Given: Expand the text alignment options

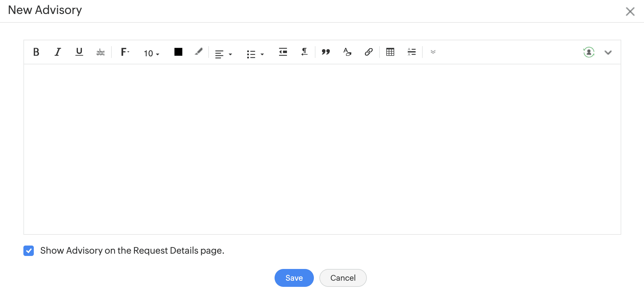Looking at the screenshot, I should [x=223, y=54].
